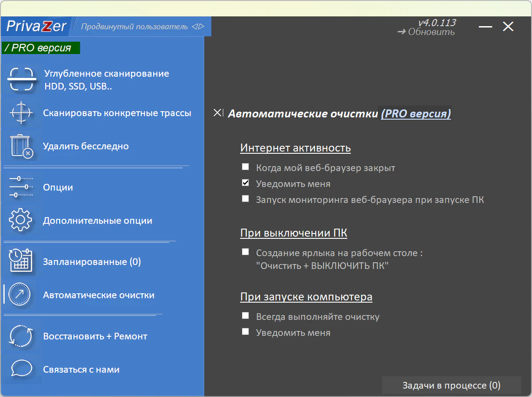Click the При запуске компьютера heading

[306, 296]
